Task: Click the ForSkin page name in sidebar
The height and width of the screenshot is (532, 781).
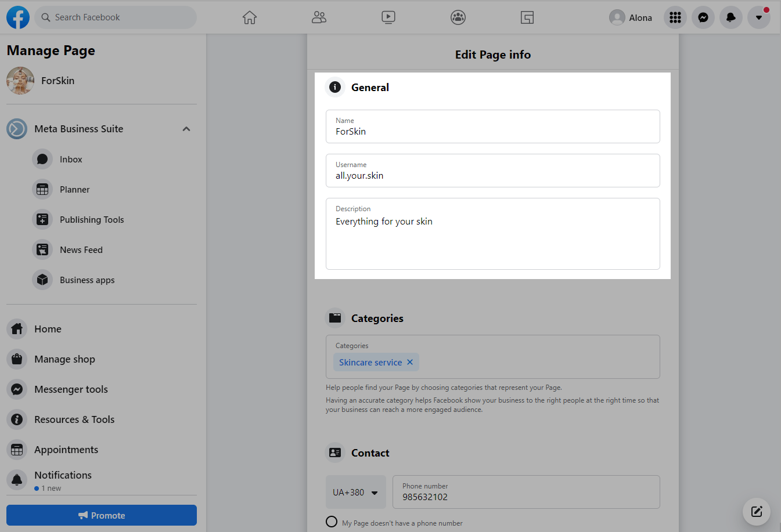Action: (58, 81)
